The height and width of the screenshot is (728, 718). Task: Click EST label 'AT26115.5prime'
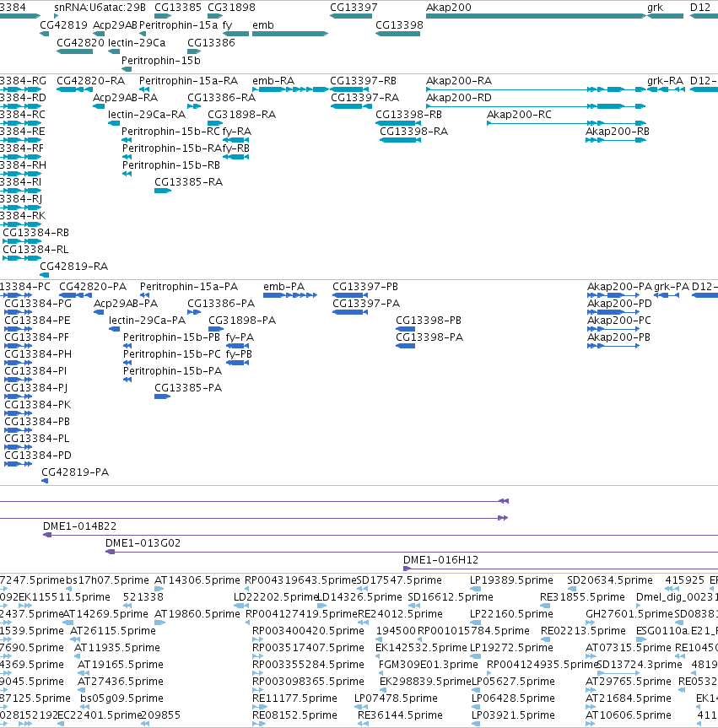(x=113, y=631)
